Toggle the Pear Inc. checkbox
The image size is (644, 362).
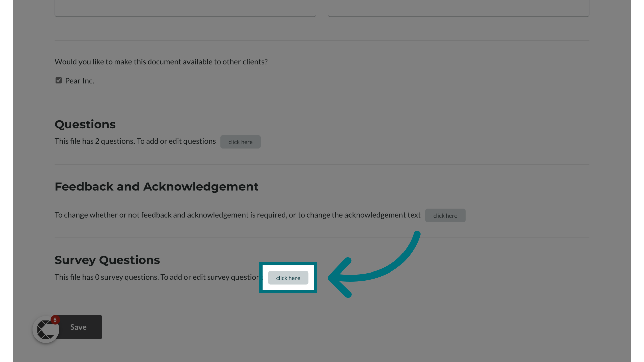pos(58,80)
